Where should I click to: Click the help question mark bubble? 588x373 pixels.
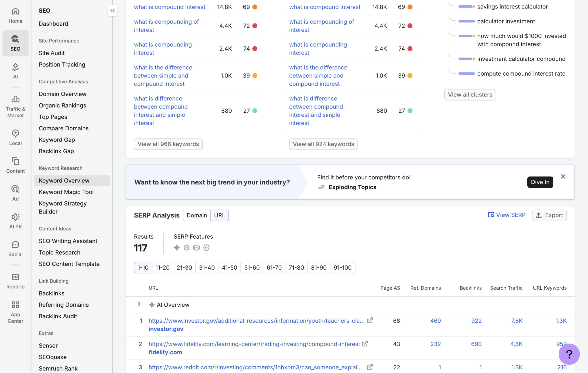pyautogui.click(x=569, y=354)
